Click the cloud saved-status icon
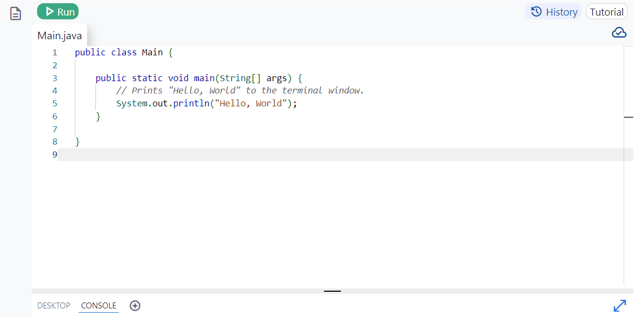The height and width of the screenshot is (317, 644). [619, 32]
